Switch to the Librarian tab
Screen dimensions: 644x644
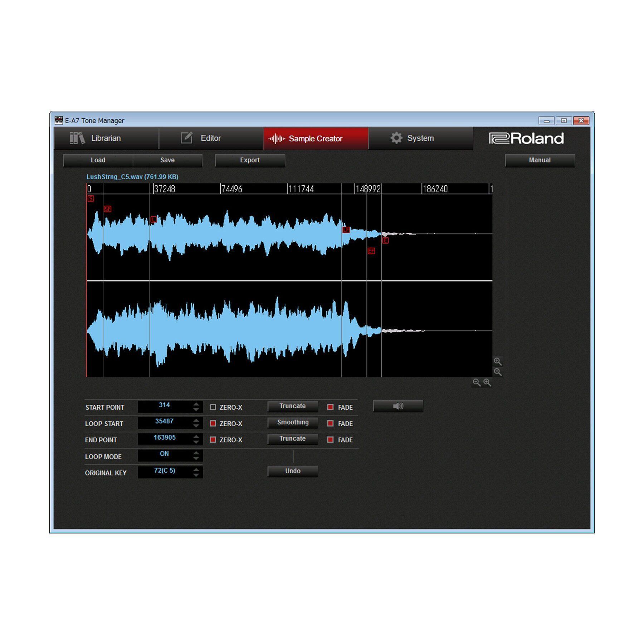pyautogui.click(x=106, y=138)
